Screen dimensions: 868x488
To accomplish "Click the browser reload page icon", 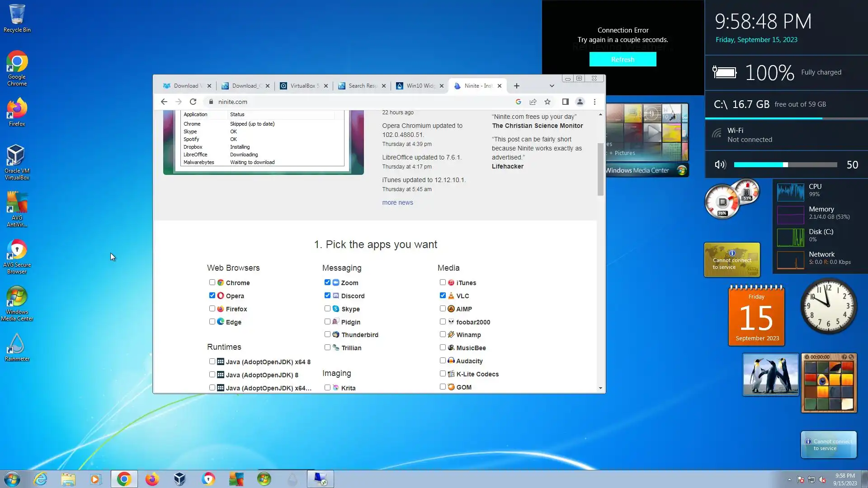I will pyautogui.click(x=193, y=102).
